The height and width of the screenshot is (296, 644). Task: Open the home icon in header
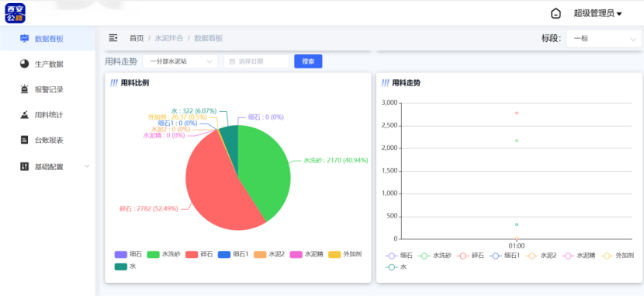tap(556, 13)
